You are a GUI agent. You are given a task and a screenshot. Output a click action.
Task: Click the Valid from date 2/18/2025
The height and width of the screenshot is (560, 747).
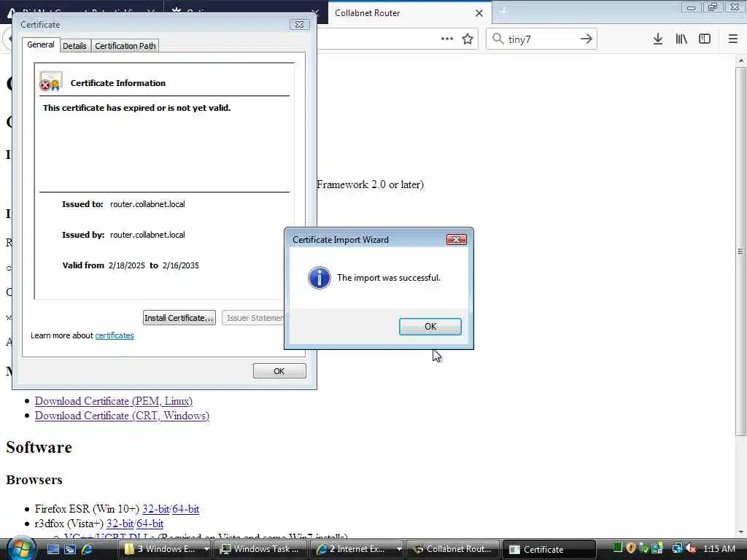(127, 265)
